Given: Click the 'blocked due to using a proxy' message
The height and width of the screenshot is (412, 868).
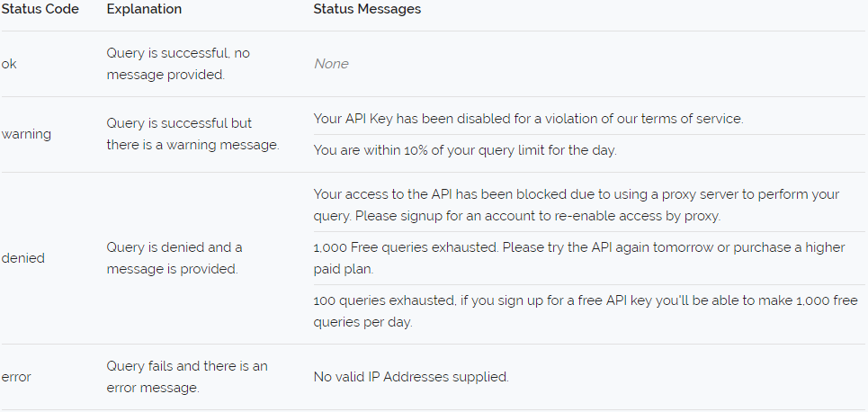Looking at the screenshot, I should click(x=576, y=204).
